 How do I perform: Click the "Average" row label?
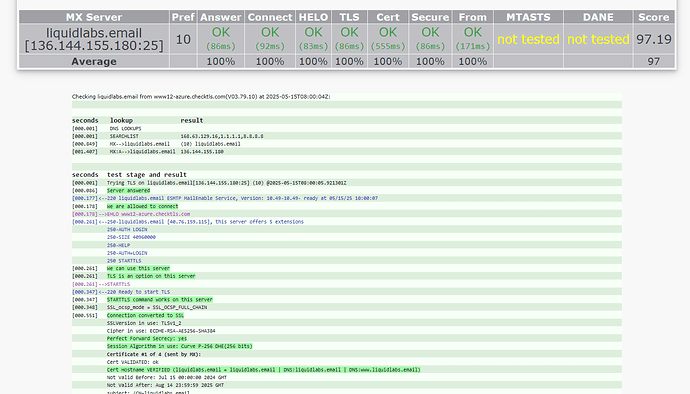pyautogui.click(x=94, y=62)
